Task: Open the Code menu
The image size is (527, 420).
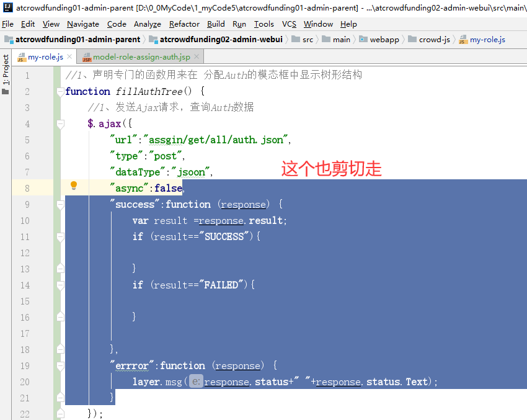Action: [117, 24]
